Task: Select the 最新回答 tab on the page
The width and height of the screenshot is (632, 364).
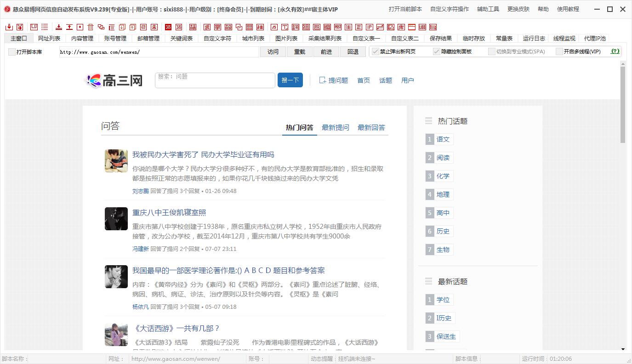Action: tap(371, 128)
